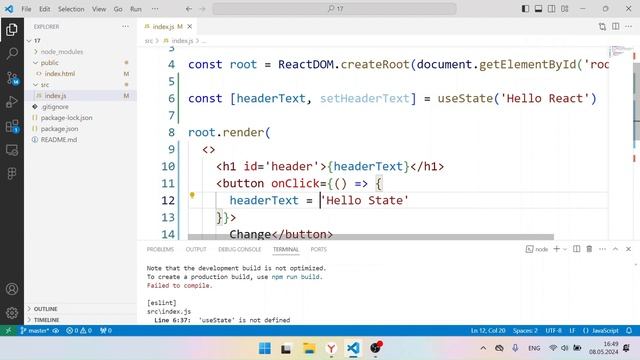Switch to the Output tab
This screenshot has height=360, width=640.
pyautogui.click(x=196, y=249)
